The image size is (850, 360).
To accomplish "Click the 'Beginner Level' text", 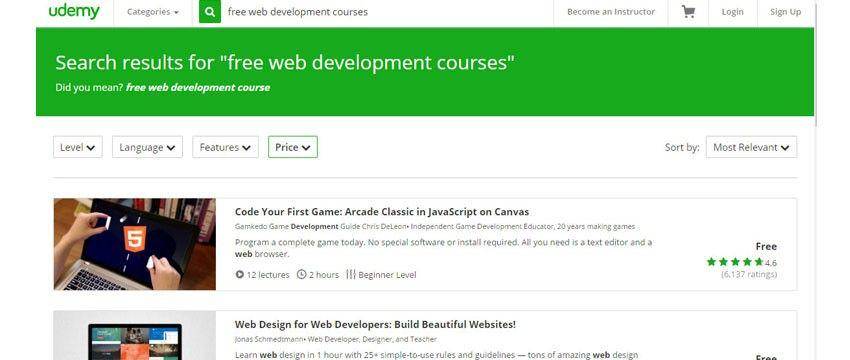I will pyautogui.click(x=387, y=275).
